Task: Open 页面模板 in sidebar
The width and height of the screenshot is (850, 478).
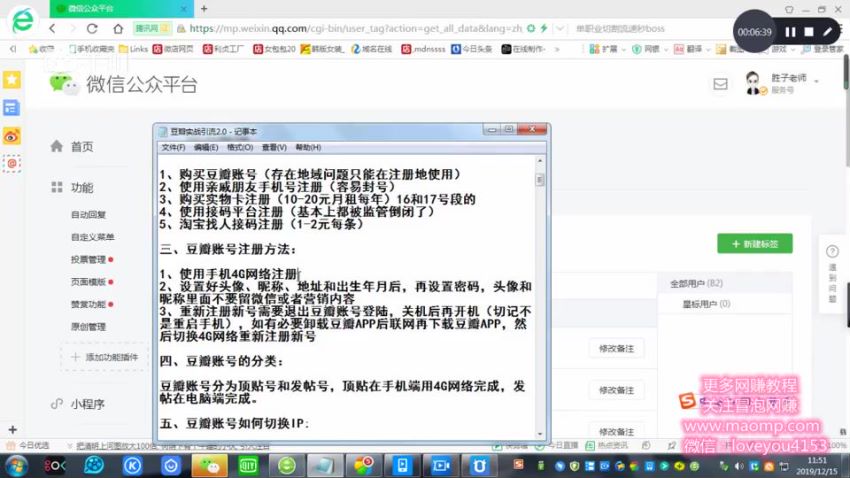Action: (88, 282)
